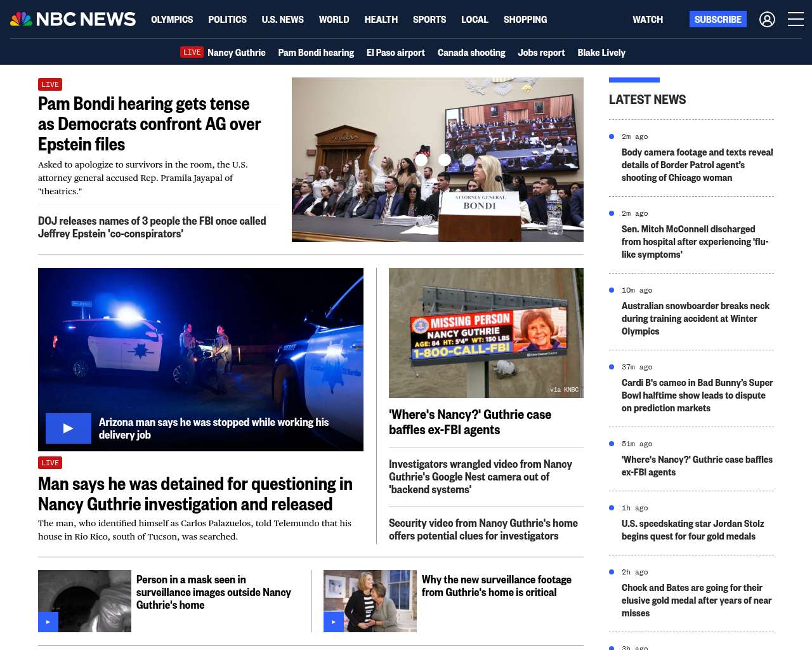812x650 pixels.
Task: Go to the Sports section
Action: 429,20
